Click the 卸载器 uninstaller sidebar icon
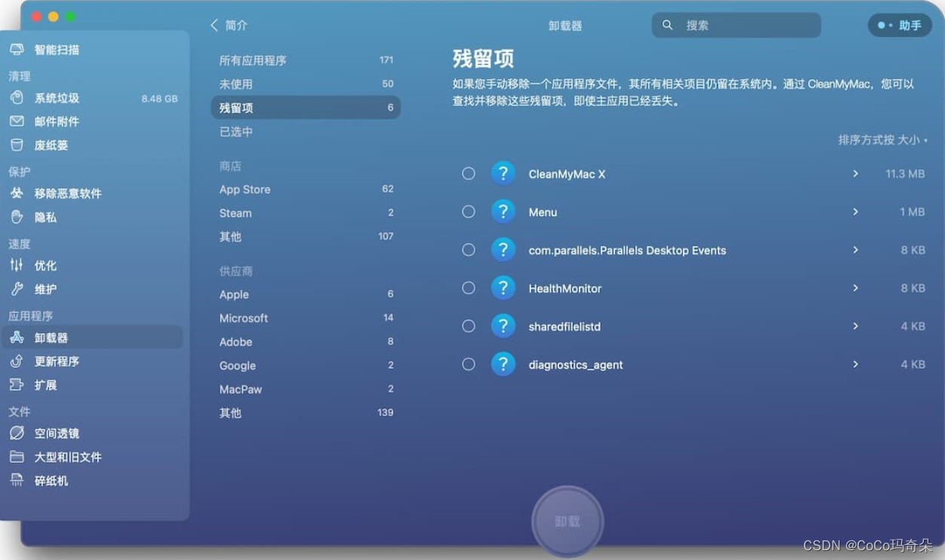 pos(17,338)
